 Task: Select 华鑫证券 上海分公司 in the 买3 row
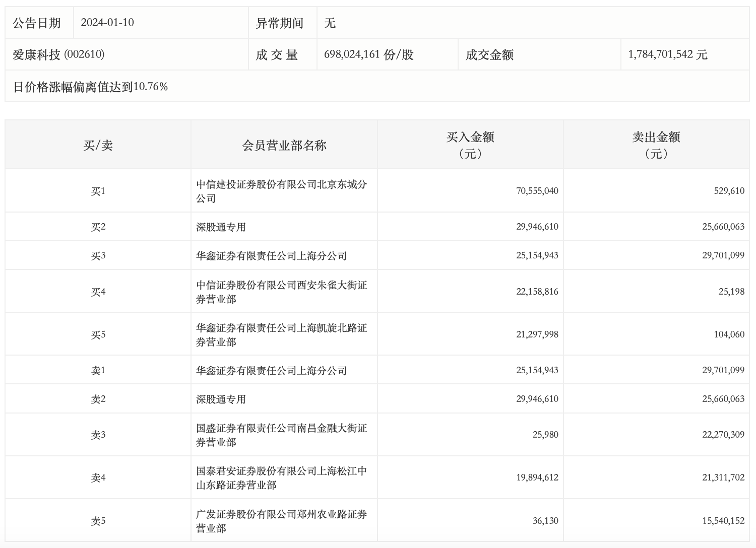pyautogui.click(x=271, y=256)
